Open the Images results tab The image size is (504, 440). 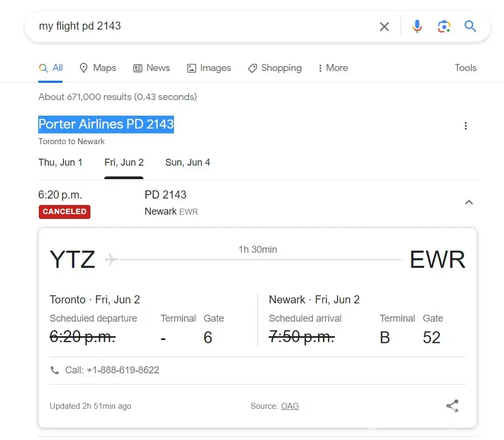coord(208,68)
